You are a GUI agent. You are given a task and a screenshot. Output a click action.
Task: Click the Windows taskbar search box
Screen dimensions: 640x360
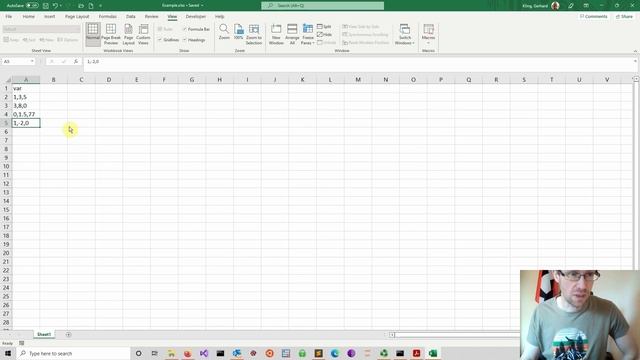pyautogui.click(x=73, y=353)
